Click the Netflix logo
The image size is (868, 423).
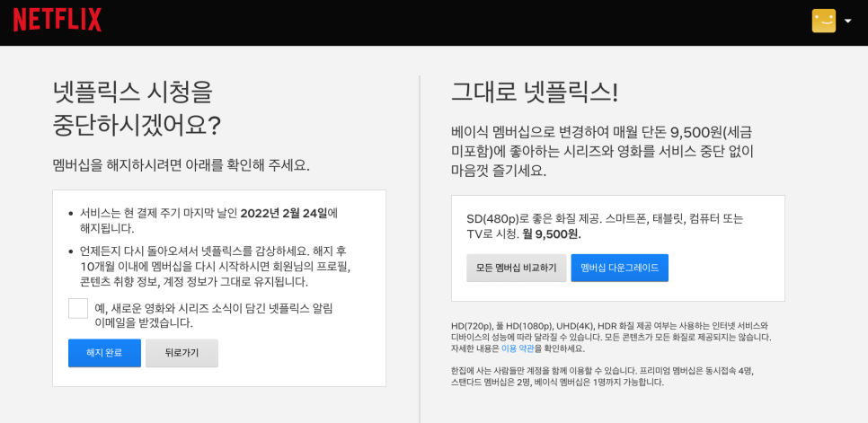[58, 20]
